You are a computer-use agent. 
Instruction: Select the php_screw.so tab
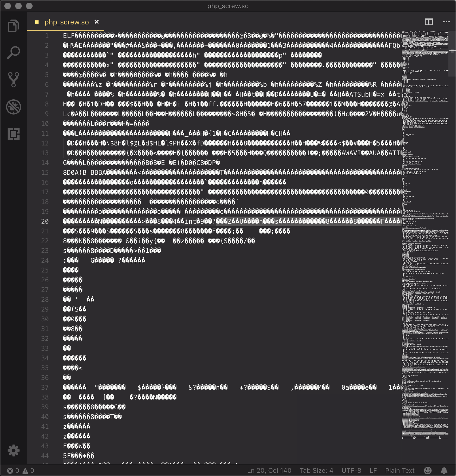click(66, 22)
